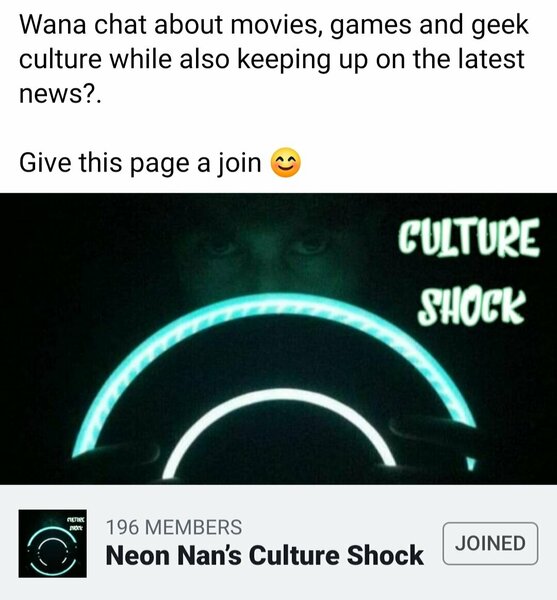Screen dimensions: 557x600
Task: Click the group's small avatar thumbnail
Action: coord(52,543)
